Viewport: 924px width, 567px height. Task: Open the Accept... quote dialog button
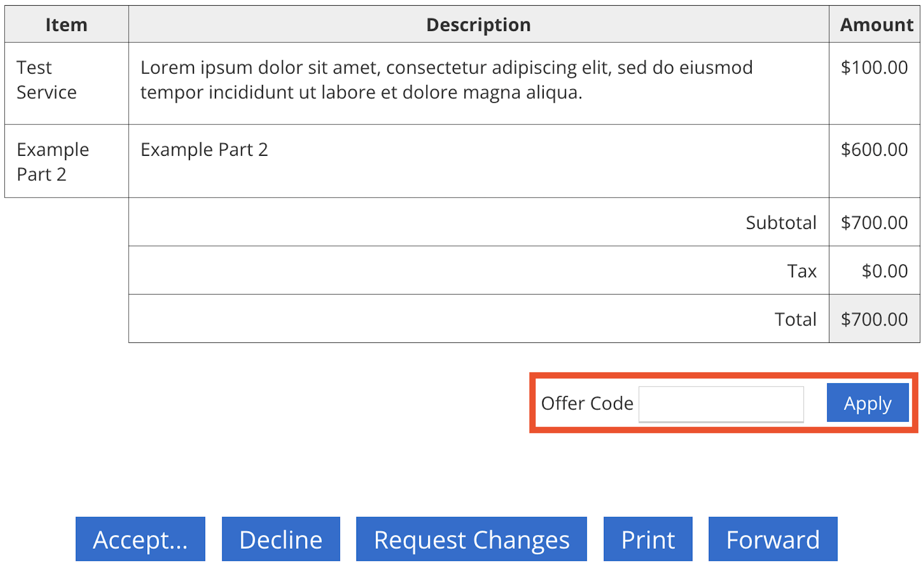[140, 539]
